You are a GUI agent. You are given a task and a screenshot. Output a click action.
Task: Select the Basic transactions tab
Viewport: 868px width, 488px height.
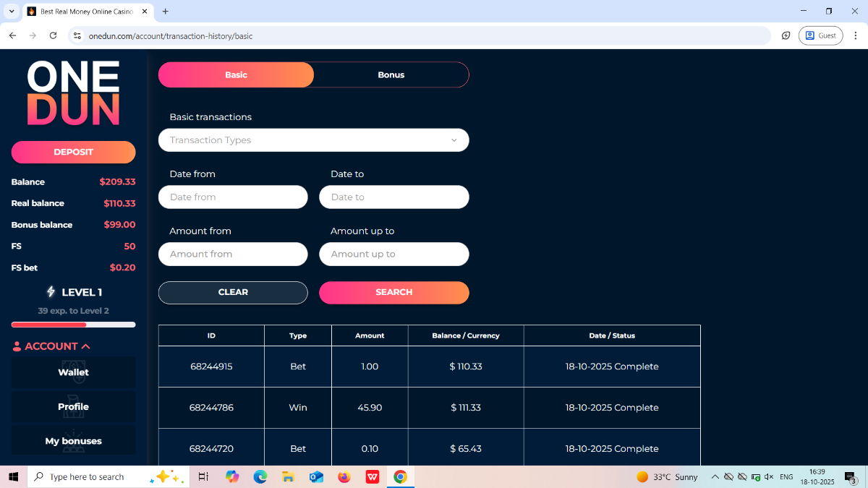236,75
